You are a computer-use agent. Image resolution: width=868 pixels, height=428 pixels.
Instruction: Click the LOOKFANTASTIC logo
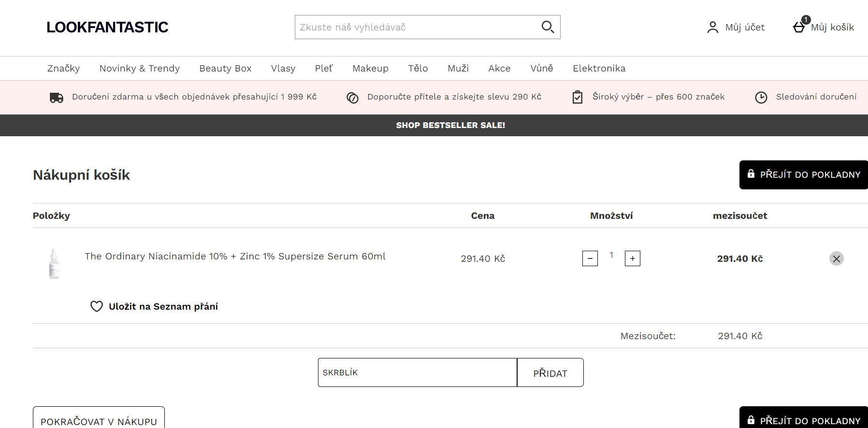click(107, 27)
